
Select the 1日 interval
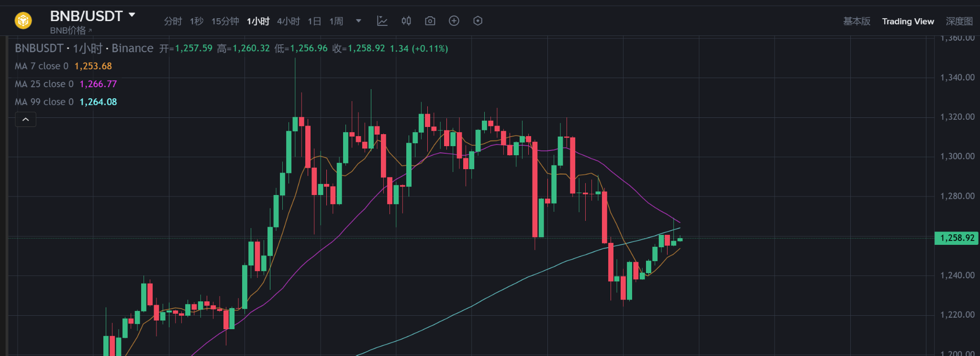314,21
